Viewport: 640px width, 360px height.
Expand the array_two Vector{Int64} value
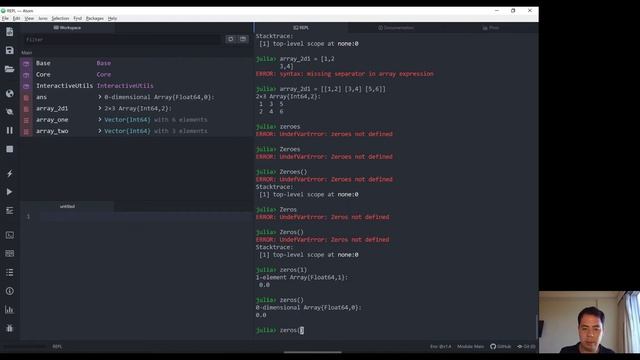100,131
